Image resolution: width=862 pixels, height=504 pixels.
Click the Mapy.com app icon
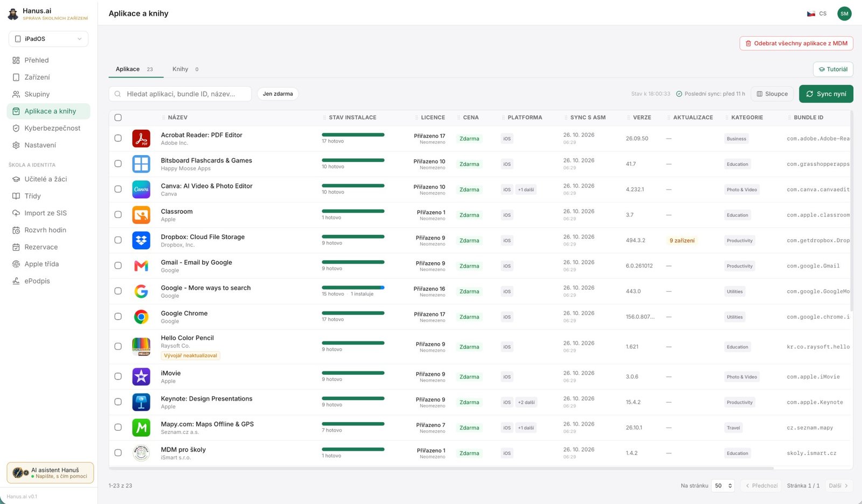click(x=141, y=428)
